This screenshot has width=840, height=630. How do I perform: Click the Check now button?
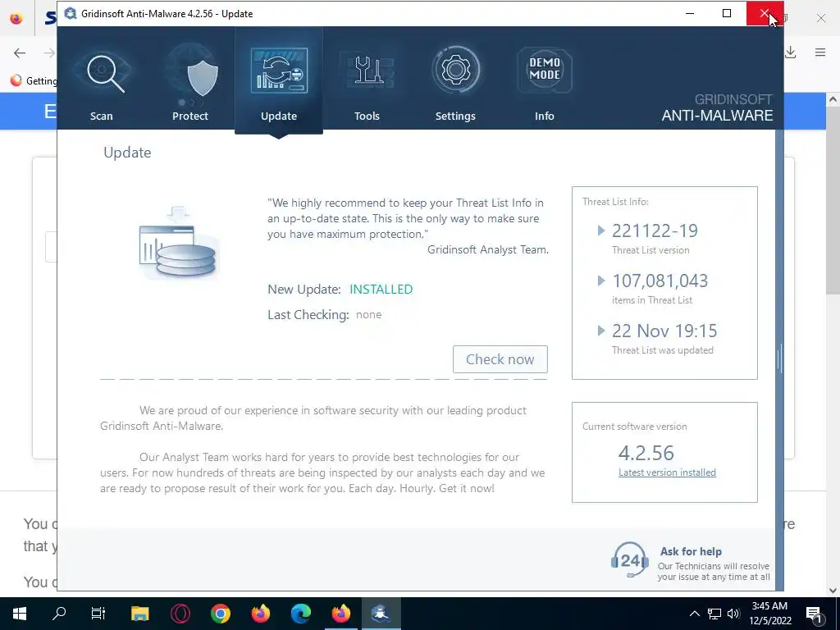click(x=500, y=359)
